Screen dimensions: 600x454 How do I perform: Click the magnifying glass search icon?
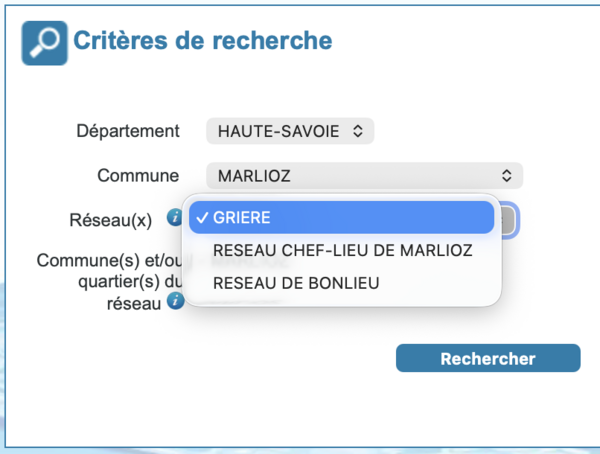[x=45, y=43]
